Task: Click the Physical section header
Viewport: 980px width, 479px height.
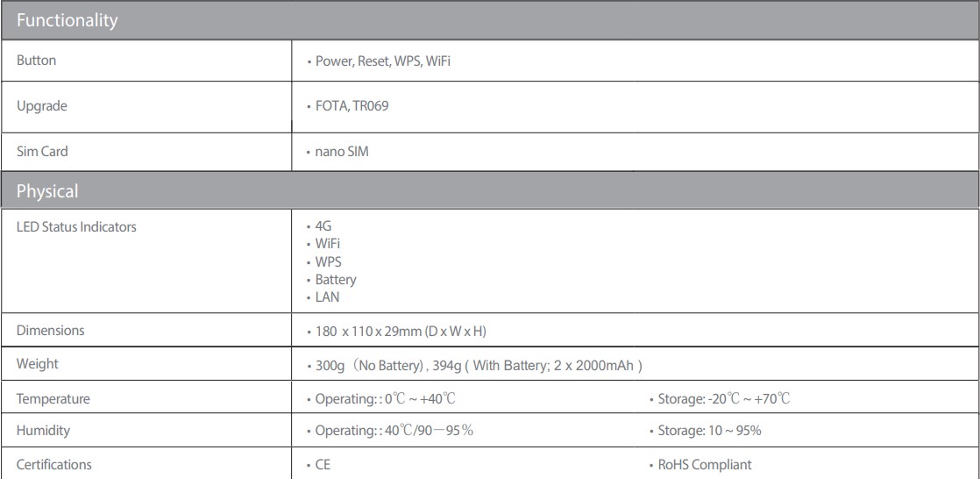Action: 47,189
